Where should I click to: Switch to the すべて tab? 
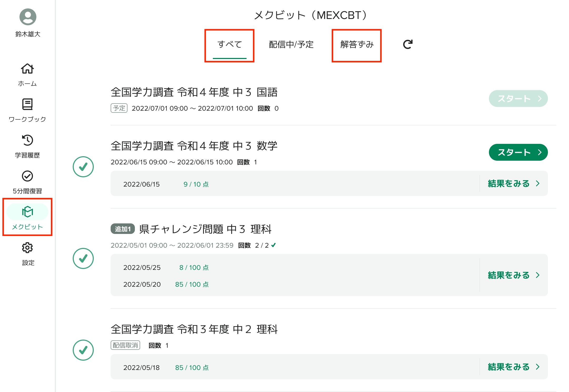pyautogui.click(x=230, y=45)
